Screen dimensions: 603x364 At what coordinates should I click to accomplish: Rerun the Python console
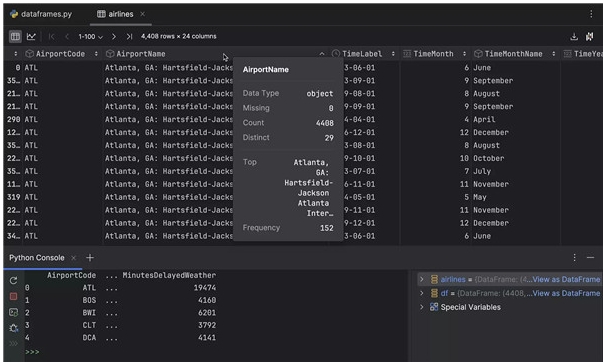13,281
